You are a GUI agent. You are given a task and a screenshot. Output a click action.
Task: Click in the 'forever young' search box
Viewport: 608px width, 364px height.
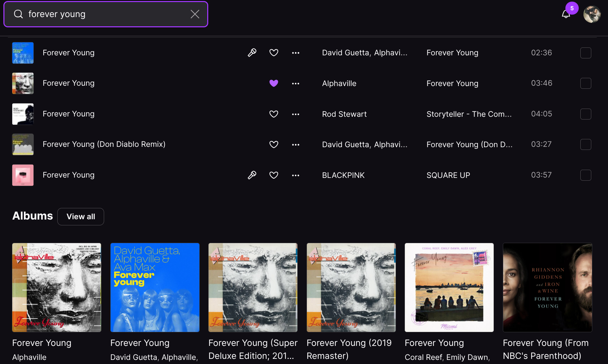tap(106, 14)
